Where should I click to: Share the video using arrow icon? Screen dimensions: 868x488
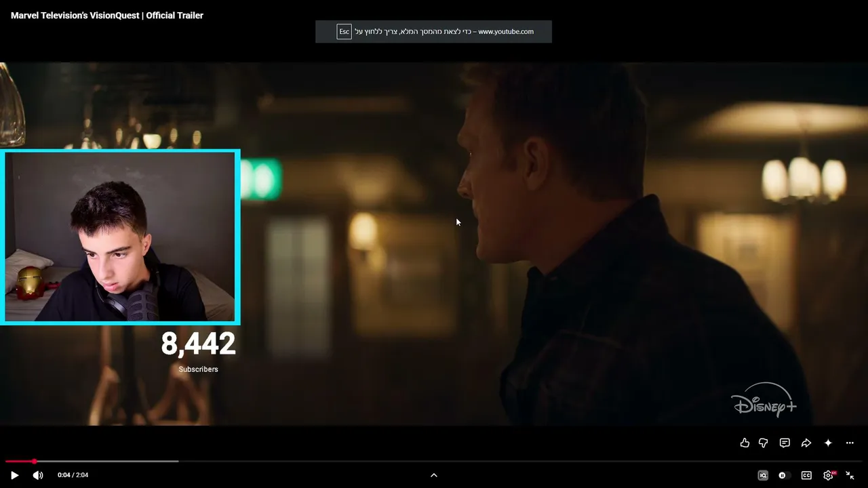click(806, 443)
